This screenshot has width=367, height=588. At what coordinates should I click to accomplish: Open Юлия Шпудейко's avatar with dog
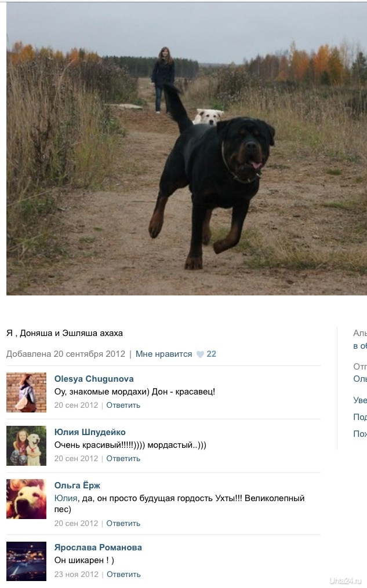tap(26, 445)
